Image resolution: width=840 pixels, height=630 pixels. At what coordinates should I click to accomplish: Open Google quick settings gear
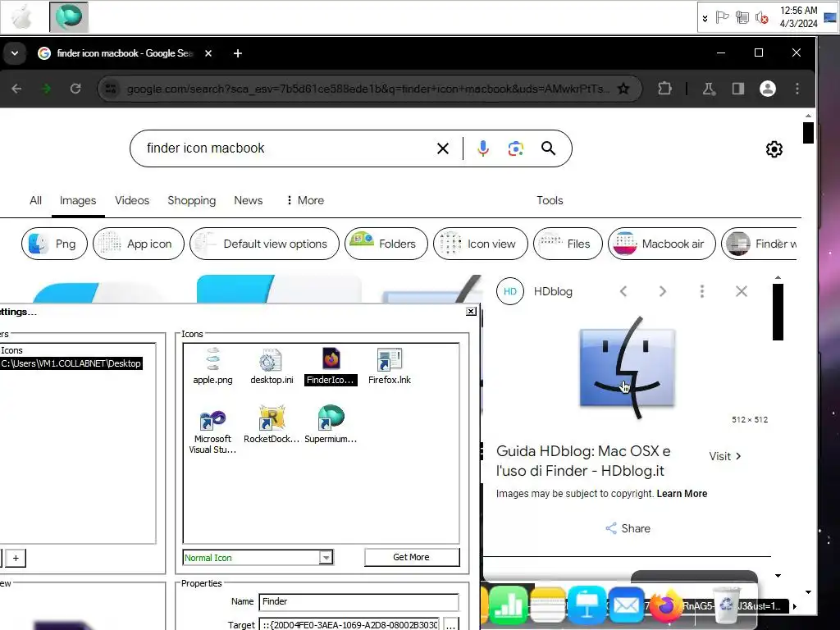774,149
